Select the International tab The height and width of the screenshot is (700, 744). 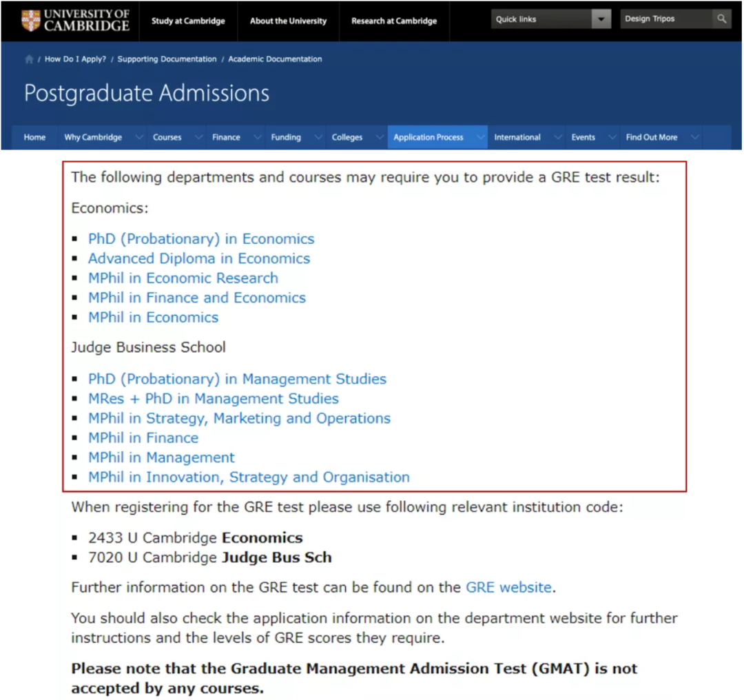click(517, 137)
